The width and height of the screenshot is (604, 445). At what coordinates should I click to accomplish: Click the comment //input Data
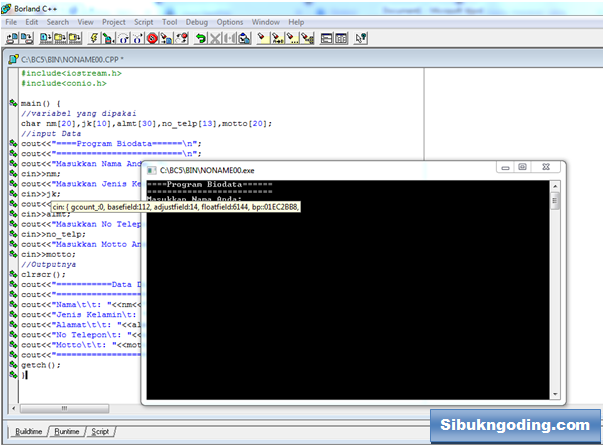point(51,133)
